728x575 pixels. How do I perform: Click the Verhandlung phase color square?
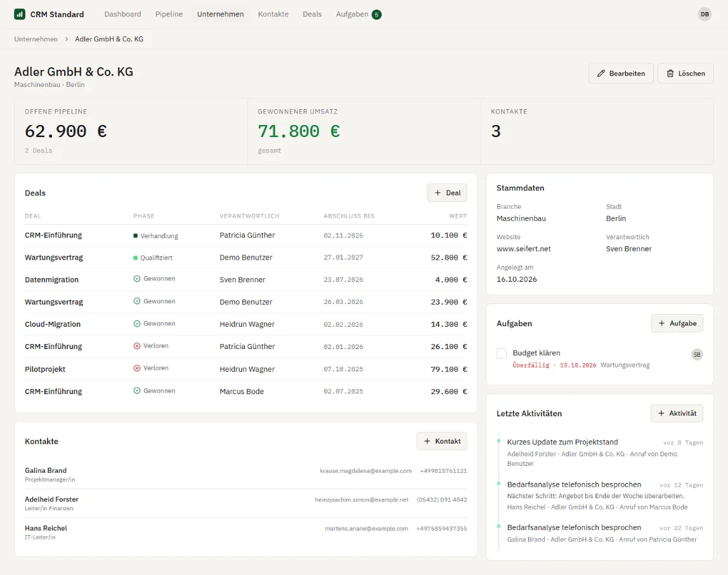click(136, 235)
